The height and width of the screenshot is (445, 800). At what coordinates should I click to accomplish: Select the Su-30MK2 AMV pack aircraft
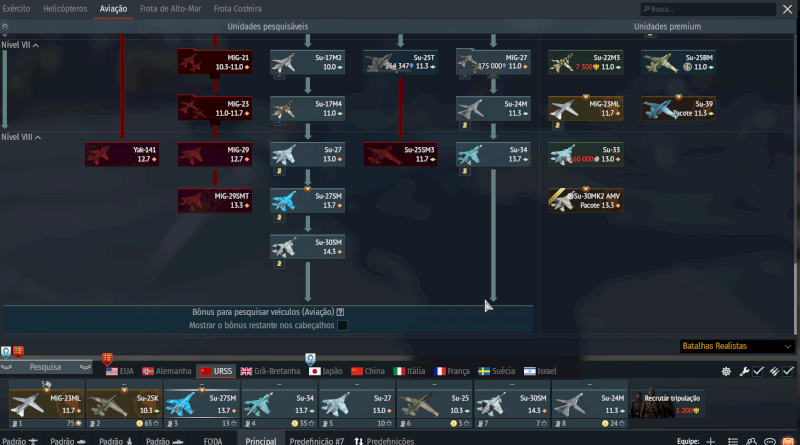click(586, 201)
